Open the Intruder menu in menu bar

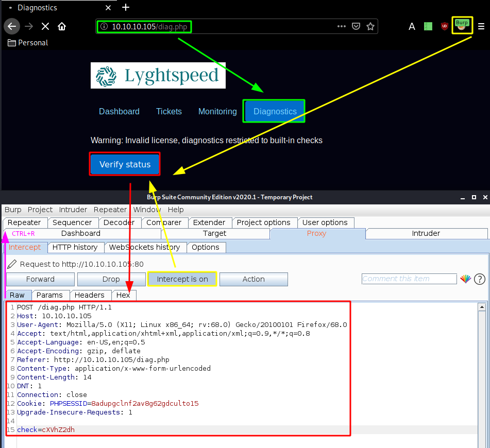pyautogui.click(x=73, y=210)
